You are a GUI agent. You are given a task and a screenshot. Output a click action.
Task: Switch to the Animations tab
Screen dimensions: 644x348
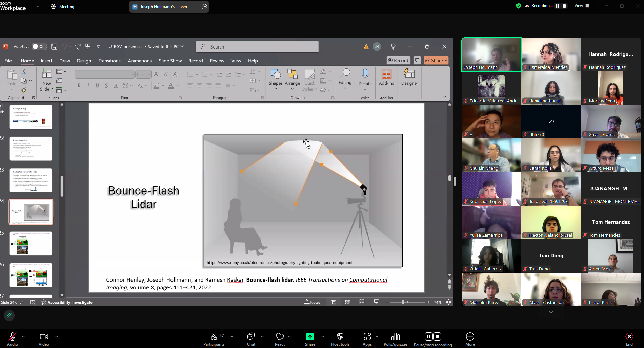(139, 61)
